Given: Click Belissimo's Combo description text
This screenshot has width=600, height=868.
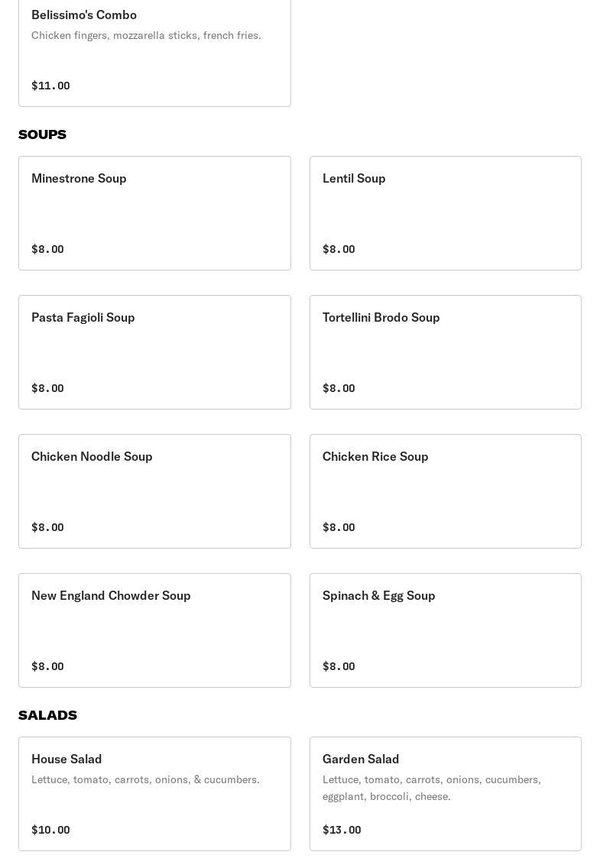Looking at the screenshot, I should pos(146,35).
